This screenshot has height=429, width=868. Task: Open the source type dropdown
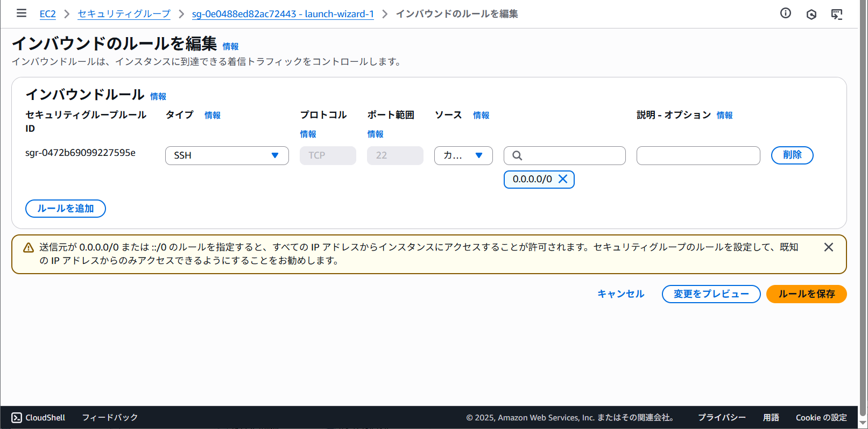(x=463, y=155)
